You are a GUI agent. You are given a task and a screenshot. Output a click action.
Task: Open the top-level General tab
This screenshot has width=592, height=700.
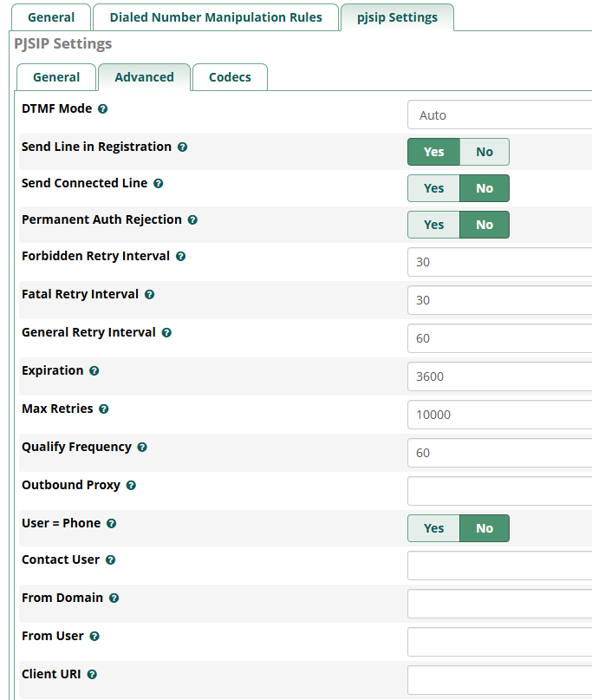click(x=51, y=17)
